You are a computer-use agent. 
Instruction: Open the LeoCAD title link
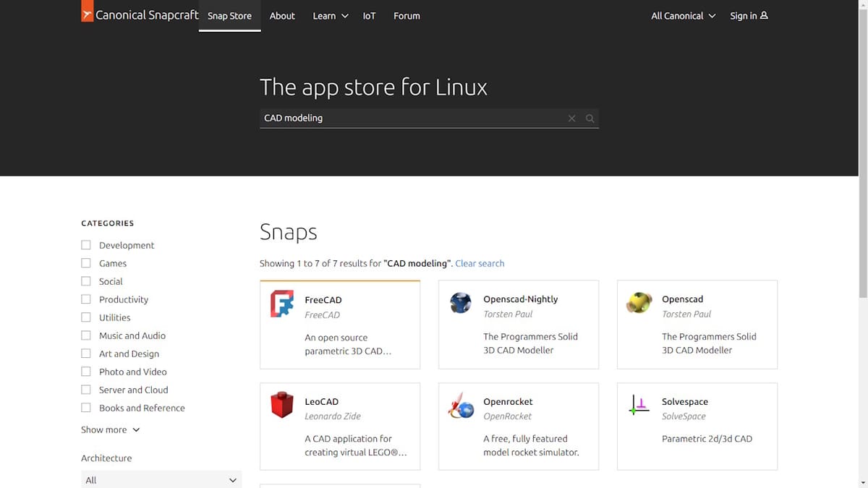click(321, 401)
